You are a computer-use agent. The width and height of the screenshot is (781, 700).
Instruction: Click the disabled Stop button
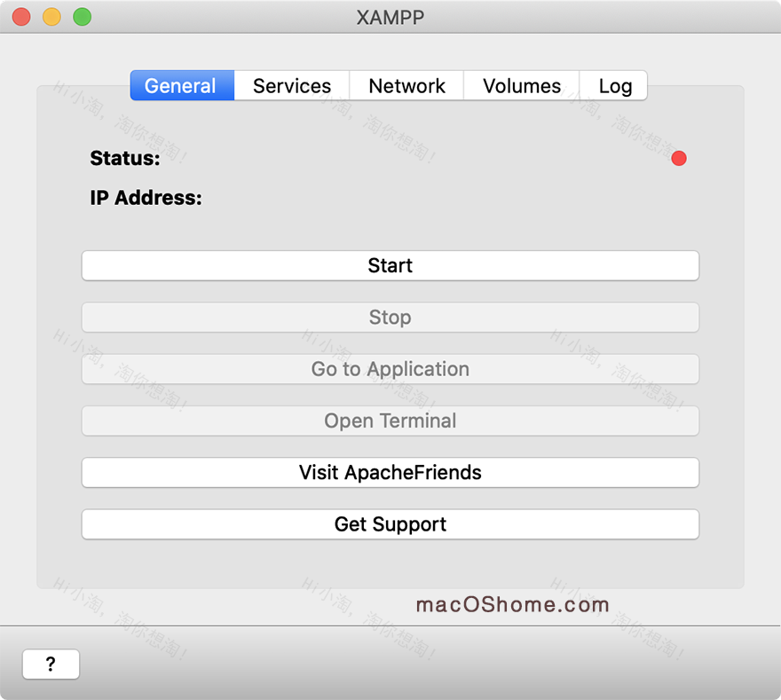pyautogui.click(x=390, y=317)
